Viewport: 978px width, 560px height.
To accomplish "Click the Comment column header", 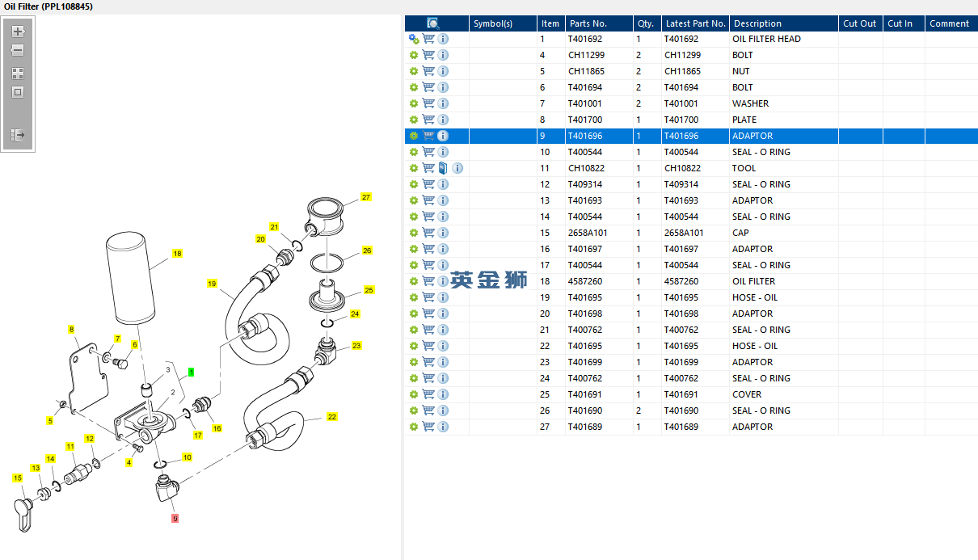I will [951, 23].
